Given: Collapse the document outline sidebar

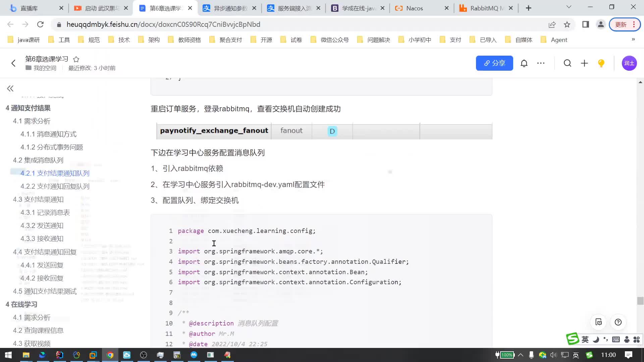Looking at the screenshot, I should click(x=10, y=88).
